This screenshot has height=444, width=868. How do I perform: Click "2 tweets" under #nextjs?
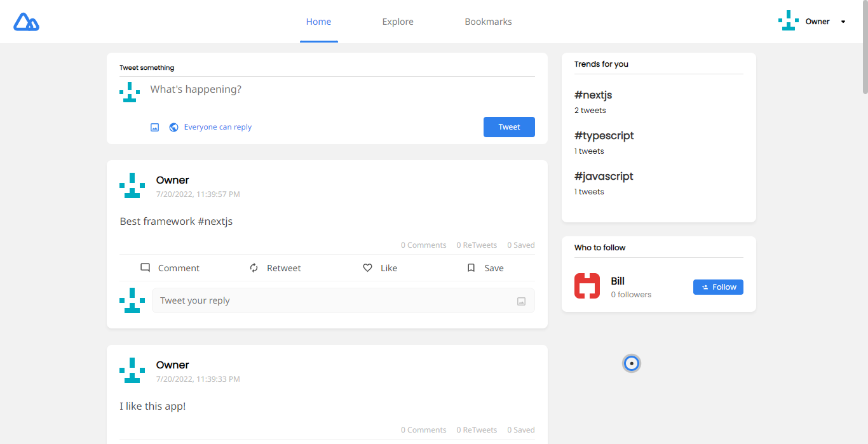pos(590,111)
